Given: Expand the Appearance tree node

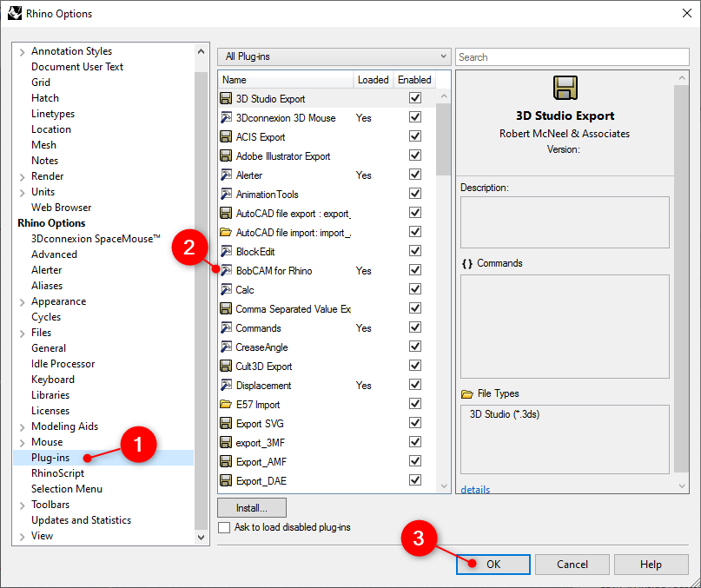Looking at the screenshot, I should (x=22, y=302).
